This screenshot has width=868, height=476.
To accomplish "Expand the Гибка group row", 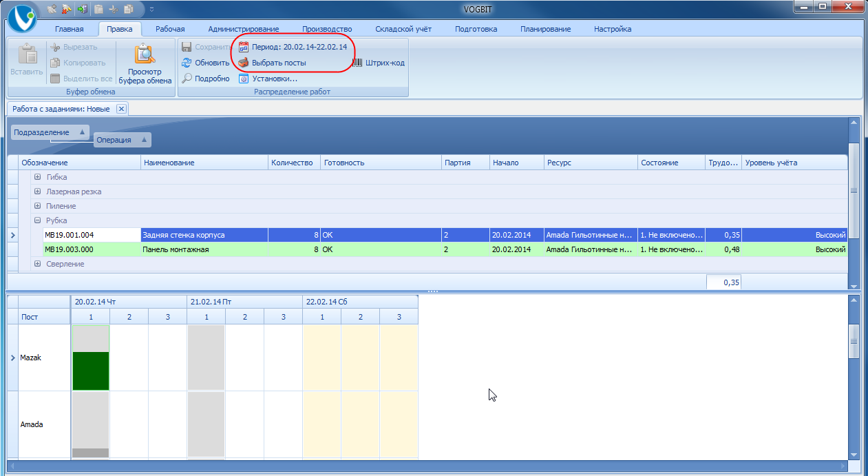I will 37,177.
